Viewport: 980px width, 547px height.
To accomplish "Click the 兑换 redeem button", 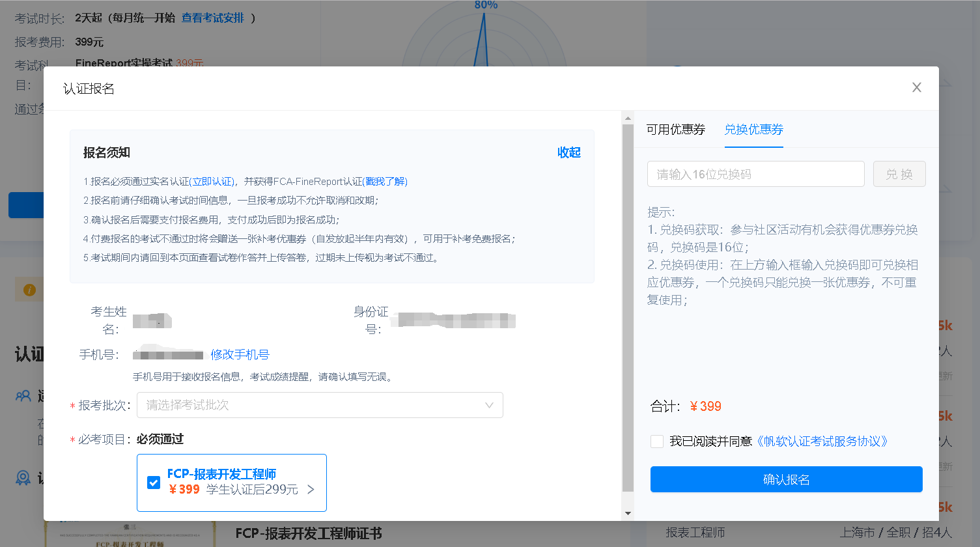I will coord(899,174).
